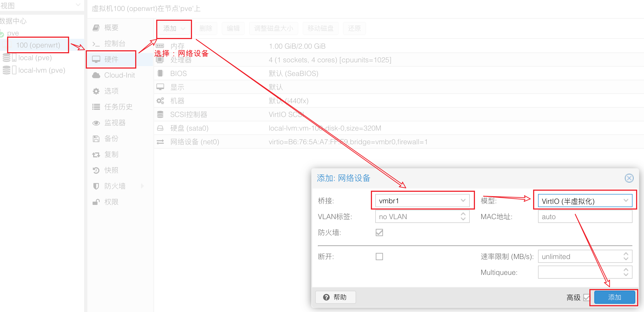This screenshot has height=312, width=644.
Task: Open the 备份 backup page
Action: (111, 139)
